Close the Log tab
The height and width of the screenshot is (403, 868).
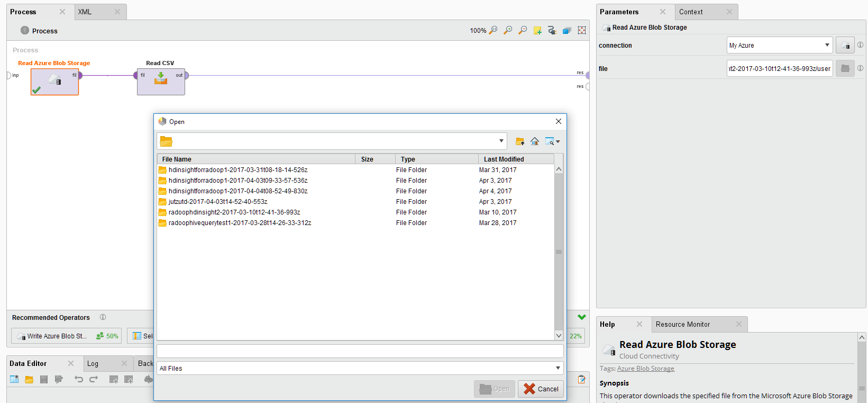pos(124,363)
